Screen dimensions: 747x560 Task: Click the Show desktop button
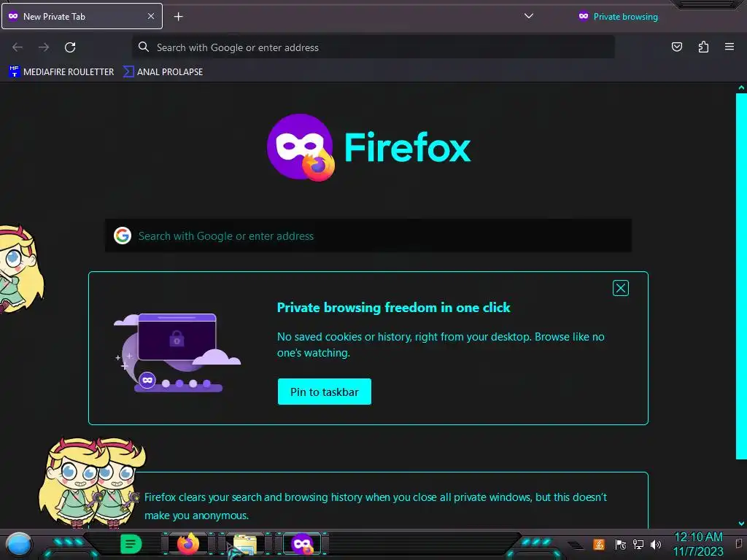(740, 544)
